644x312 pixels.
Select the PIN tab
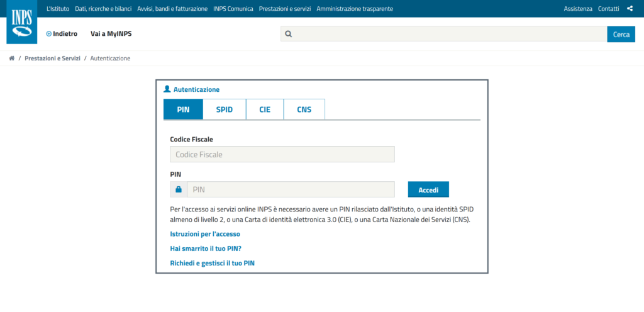[x=183, y=109]
